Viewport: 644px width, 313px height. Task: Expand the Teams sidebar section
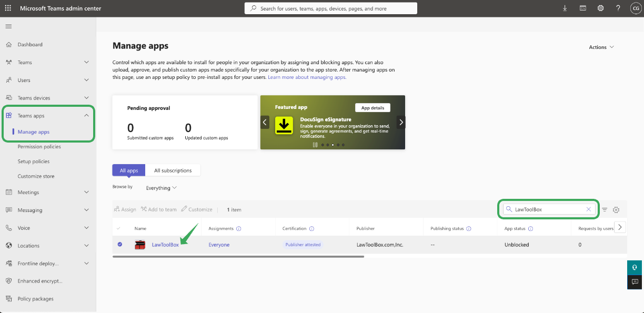point(86,62)
